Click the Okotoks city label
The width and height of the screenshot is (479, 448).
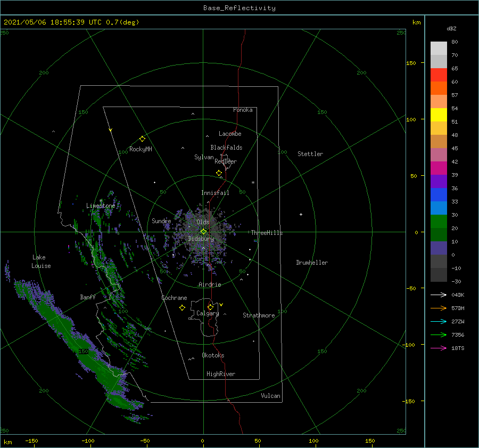click(213, 355)
